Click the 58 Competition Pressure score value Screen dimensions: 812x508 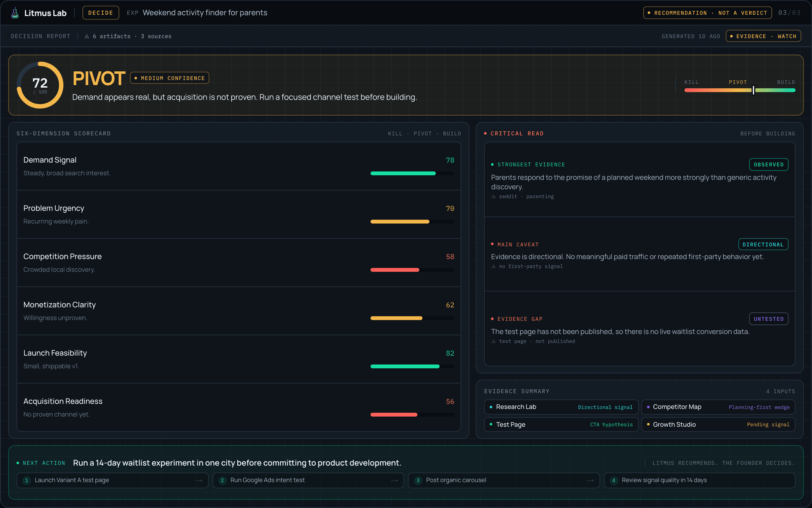tap(450, 257)
